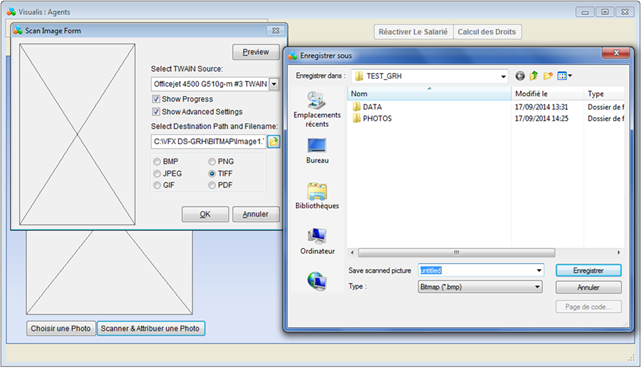641x368 pixels.
Task: Click the scrollbar left arrow in file list
Action: (x=352, y=253)
